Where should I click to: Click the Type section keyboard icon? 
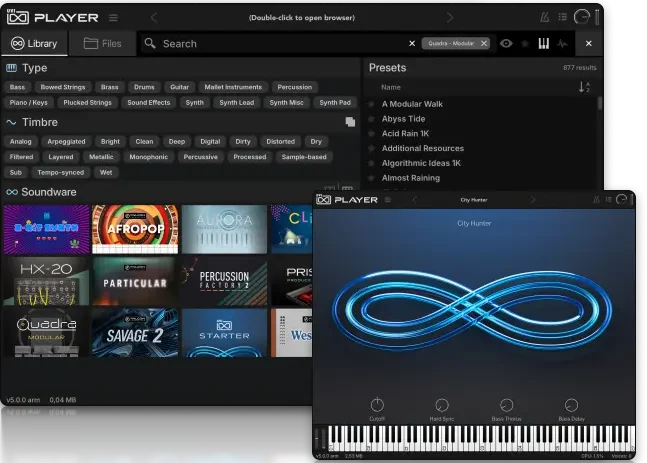click(x=12, y=68)
